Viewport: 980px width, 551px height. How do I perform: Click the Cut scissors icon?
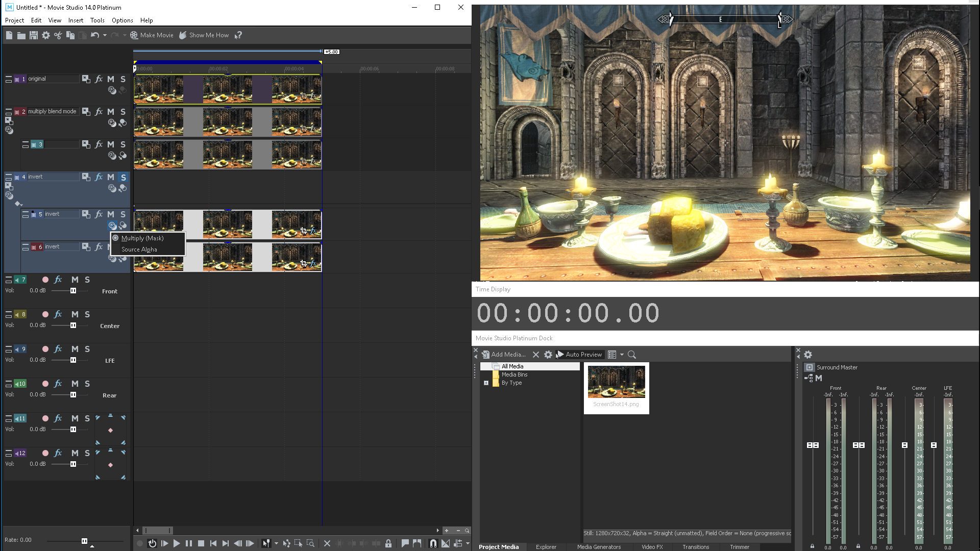58,35
